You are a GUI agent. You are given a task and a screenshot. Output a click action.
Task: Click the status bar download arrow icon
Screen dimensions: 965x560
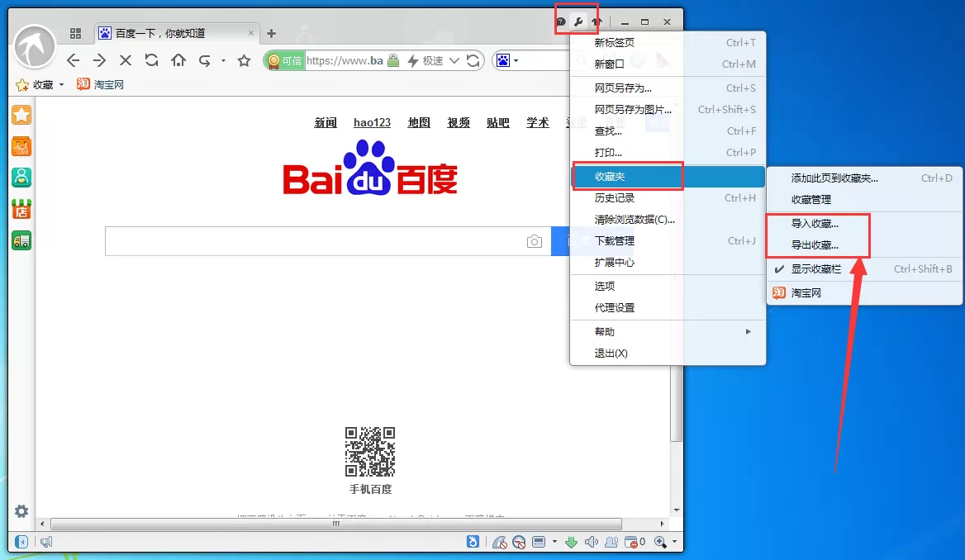click(571, 542)
